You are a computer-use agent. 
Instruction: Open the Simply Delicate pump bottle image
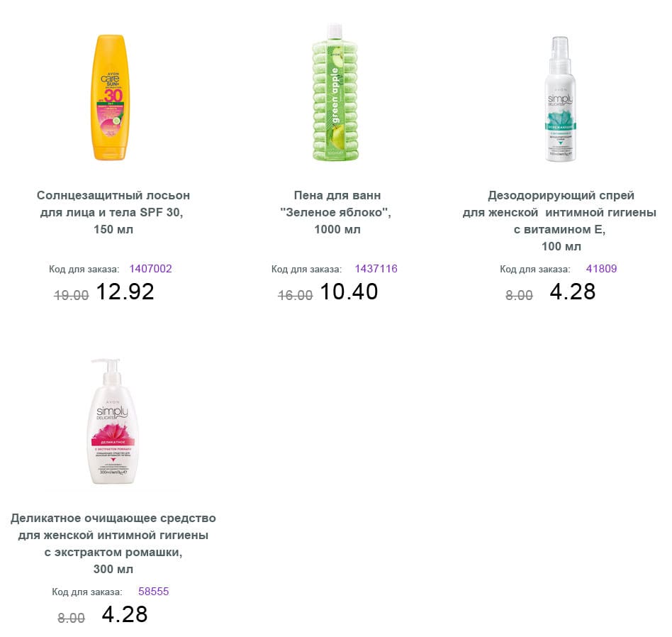[x=113, y=421]
